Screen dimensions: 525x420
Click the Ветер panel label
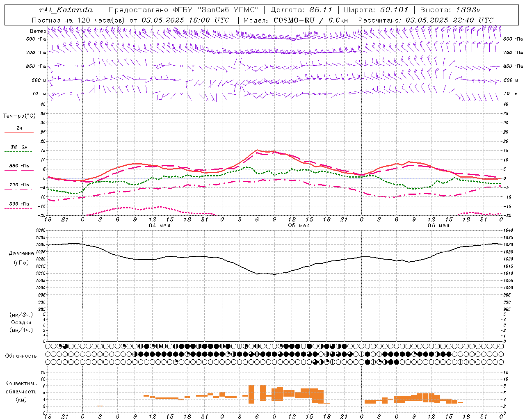click(x=38, y=31)
